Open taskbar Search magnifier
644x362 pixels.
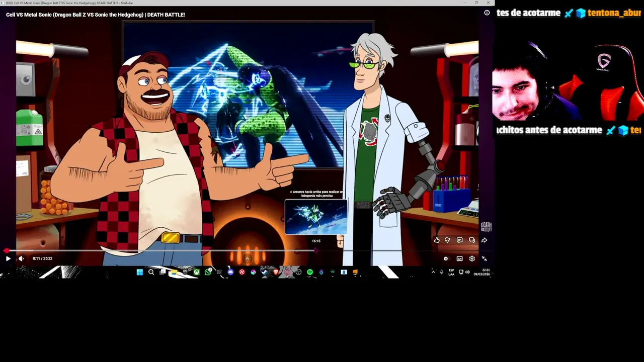(x=151, y=272)
